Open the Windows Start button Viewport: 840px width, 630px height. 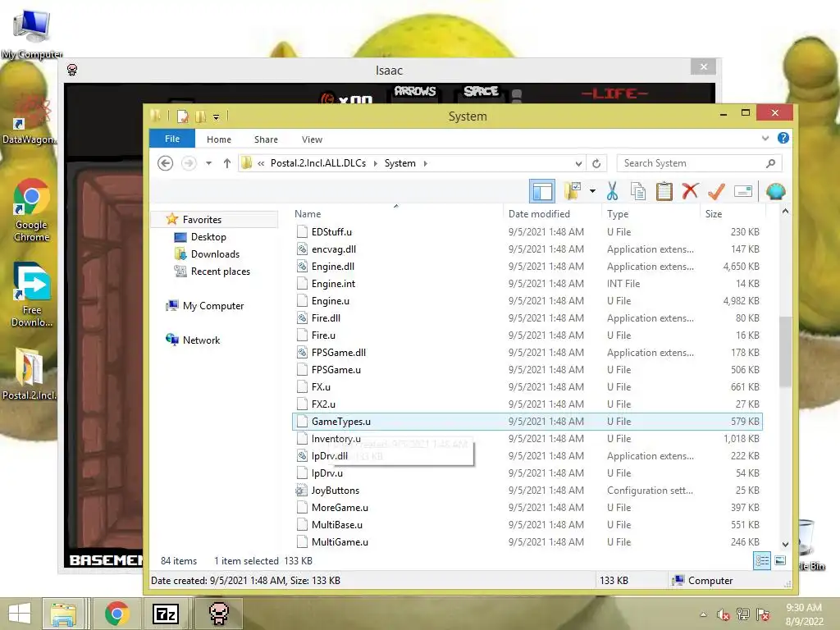20,614
